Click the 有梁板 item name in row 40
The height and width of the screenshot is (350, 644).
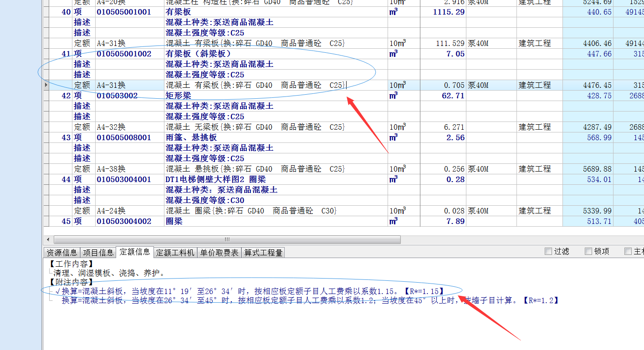point(178,12)
